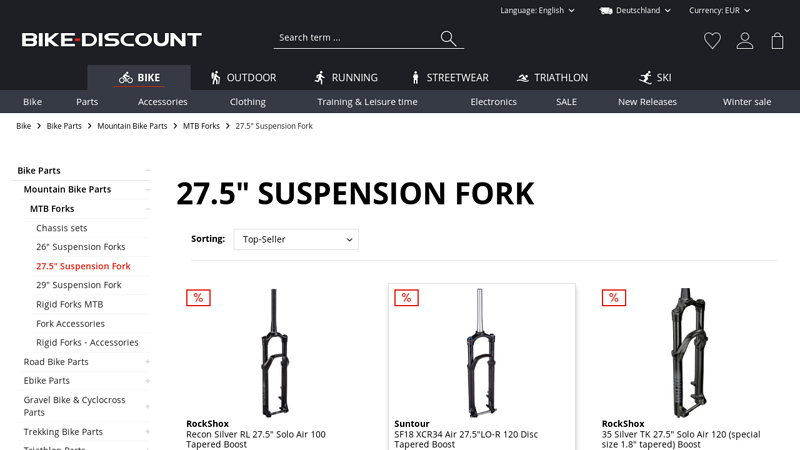Go to 29" Suspension Fork category

79,285
